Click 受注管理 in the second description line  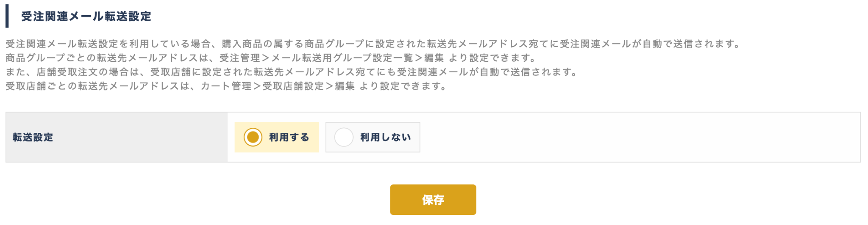(x=239, y=58)
